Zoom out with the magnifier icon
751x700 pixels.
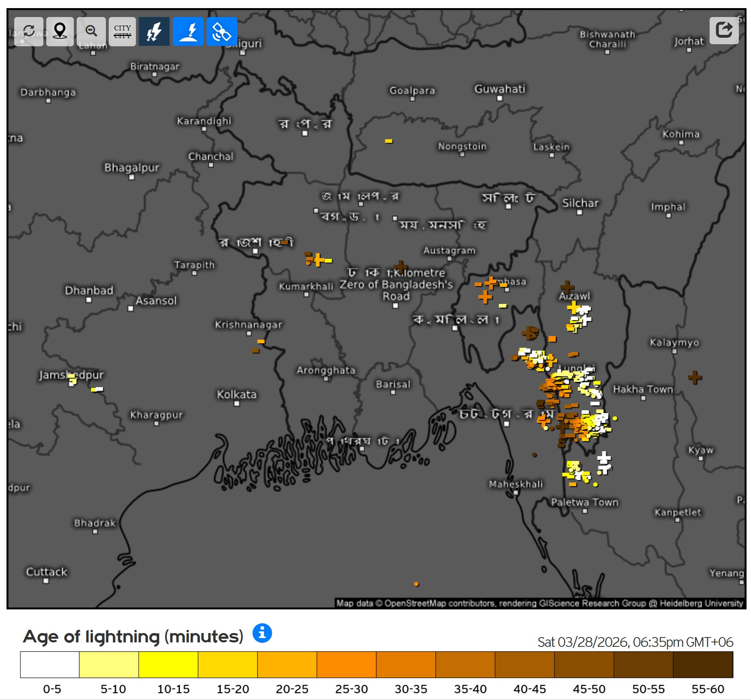[91, 31]
